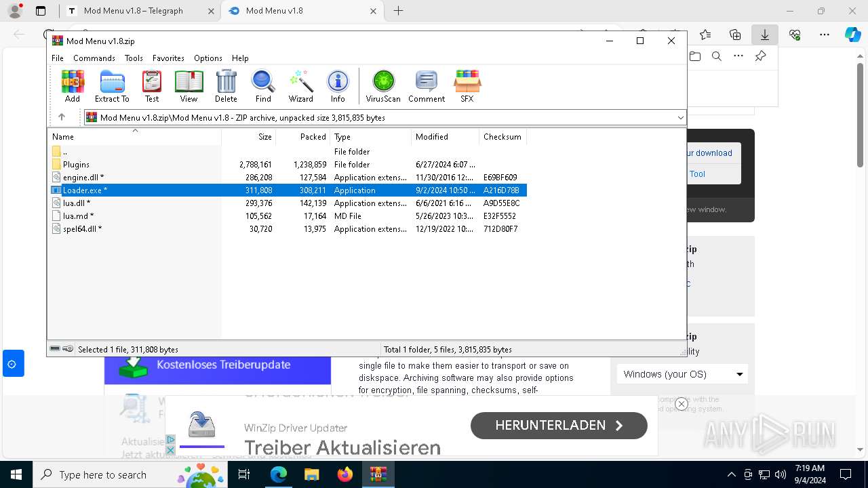868x488 pixels.
Task: Close the WinZip Driver Updater ad
Action: [682, 404]
